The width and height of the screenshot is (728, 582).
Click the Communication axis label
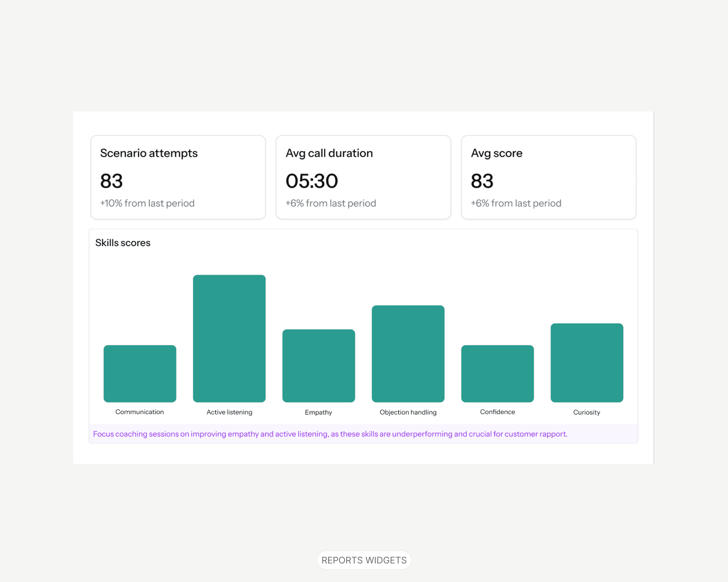(x=140, y=412)
